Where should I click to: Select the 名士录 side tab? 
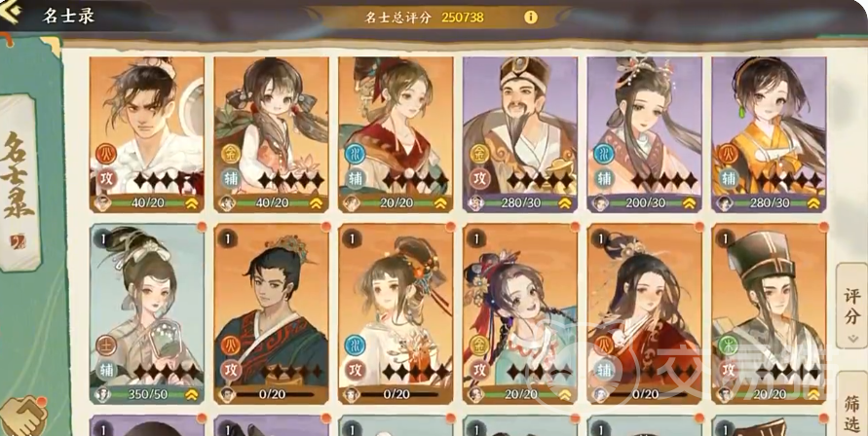19,183
